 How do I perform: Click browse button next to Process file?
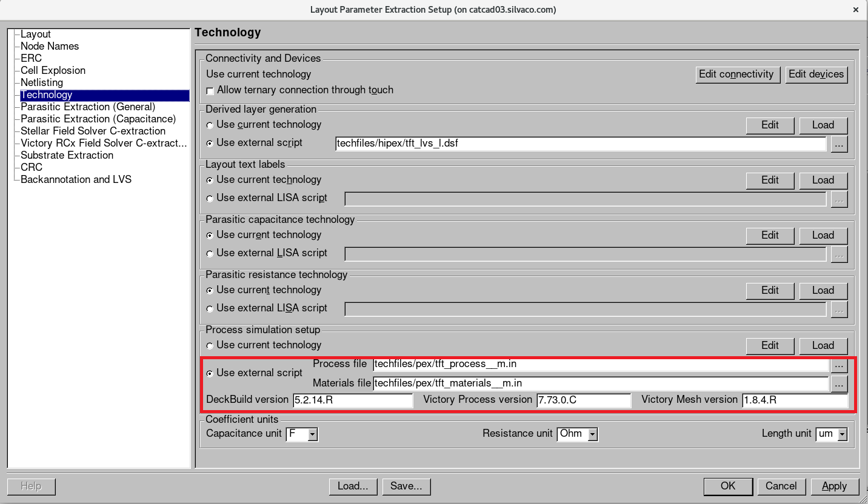[838, 365]
